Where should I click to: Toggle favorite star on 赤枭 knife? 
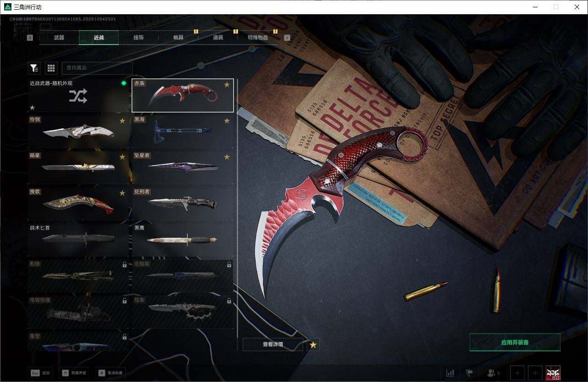(x=227, y=84)
